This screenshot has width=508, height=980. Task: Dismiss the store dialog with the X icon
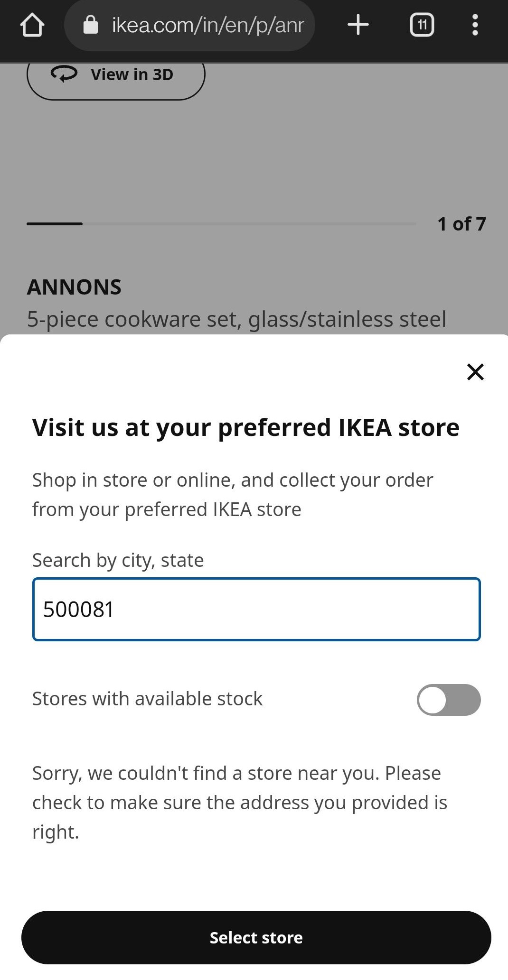point(475,372)
